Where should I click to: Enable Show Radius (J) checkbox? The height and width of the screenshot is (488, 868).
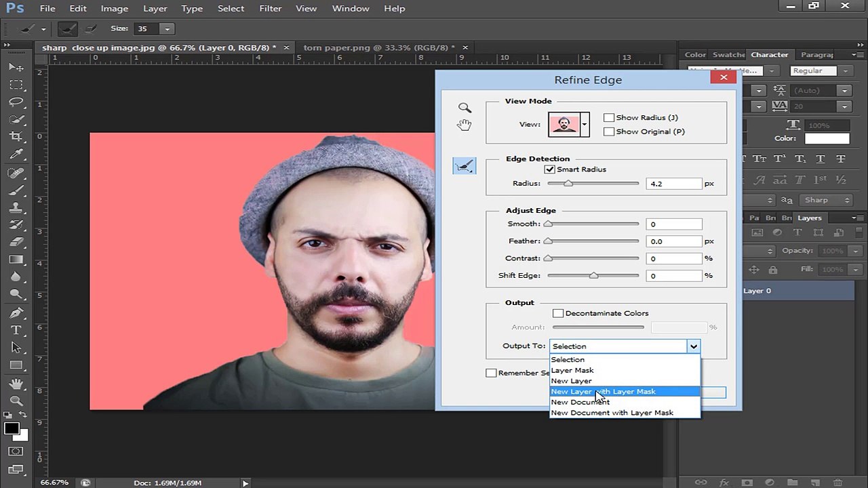(609, 118)
